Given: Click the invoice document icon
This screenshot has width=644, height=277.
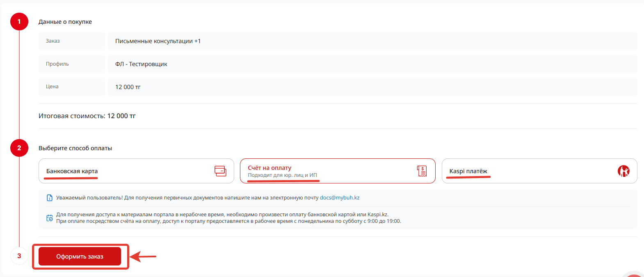Looking at the screenshot, I should pyautogui.click(x=422, y=171).
